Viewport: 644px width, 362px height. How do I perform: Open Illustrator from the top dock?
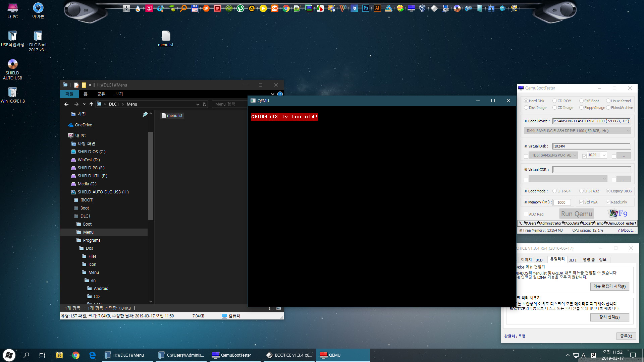tap(377, 8)
